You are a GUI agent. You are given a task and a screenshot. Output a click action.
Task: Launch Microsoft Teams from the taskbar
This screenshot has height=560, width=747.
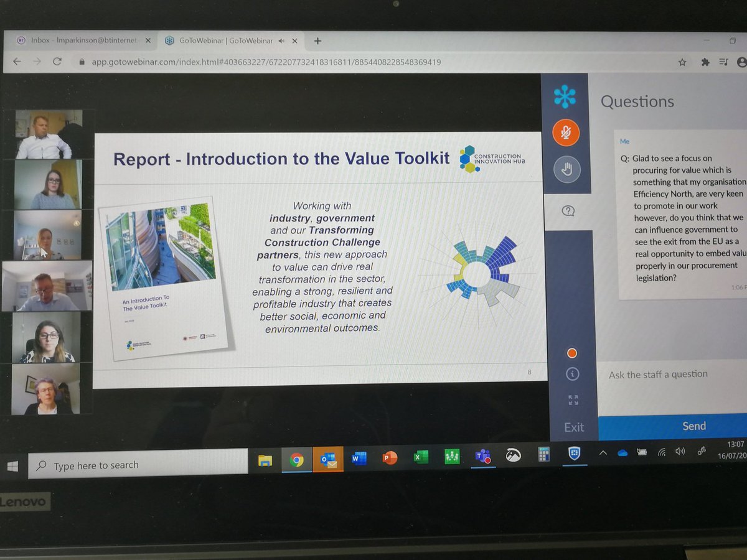(482, 457)
